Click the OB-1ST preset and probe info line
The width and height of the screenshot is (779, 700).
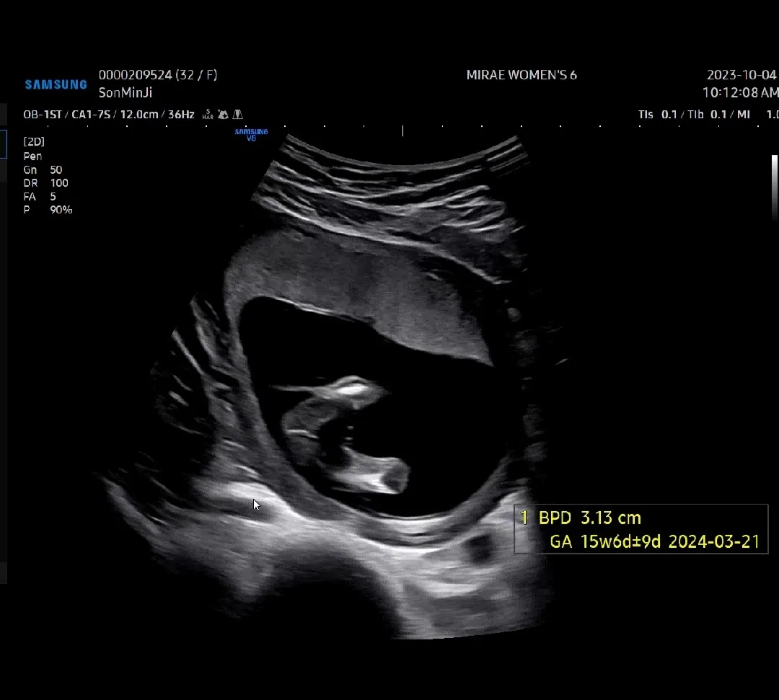(x=109, y=115)
